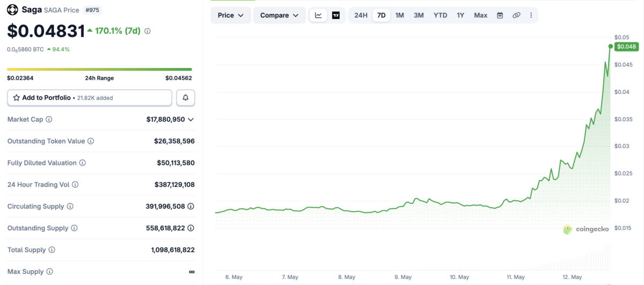This screenshot has height=285, width=644.
Task: Click the $50,113,580 valuation value
Action: point(175,163)
